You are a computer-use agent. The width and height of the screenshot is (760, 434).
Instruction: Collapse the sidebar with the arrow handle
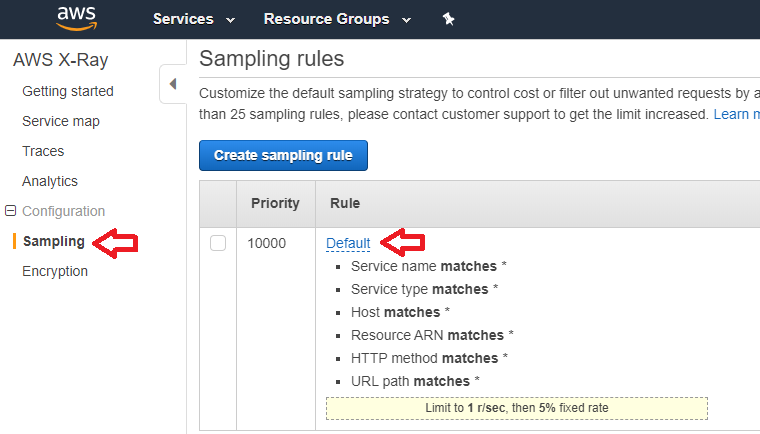pyautogui.click(x=172, y=83)
